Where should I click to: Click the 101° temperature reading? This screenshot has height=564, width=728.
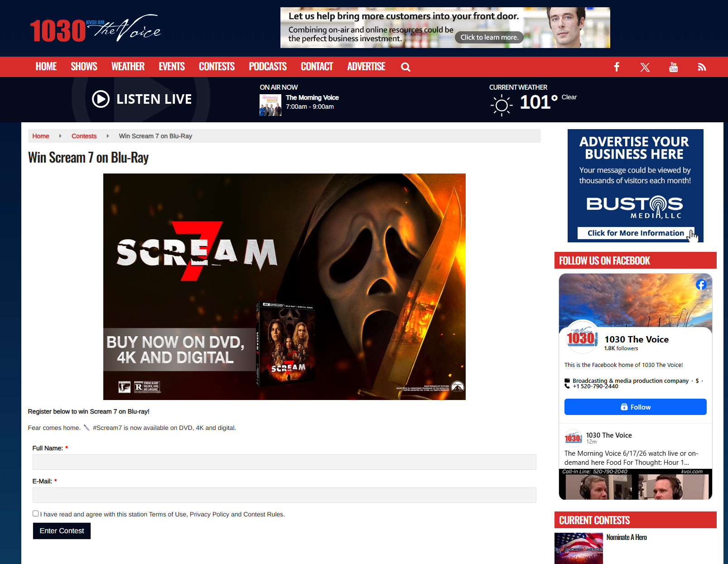click(539, 102)
